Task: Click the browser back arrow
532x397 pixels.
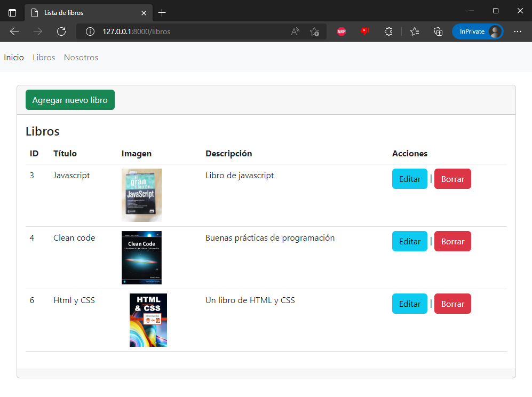Action: coord(14,31)
